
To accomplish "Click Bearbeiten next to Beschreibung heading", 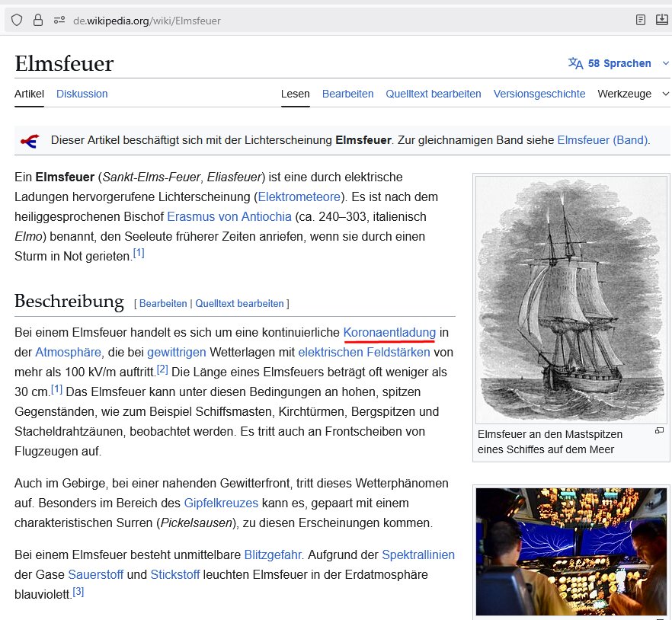I will click(x=163, y=303).
